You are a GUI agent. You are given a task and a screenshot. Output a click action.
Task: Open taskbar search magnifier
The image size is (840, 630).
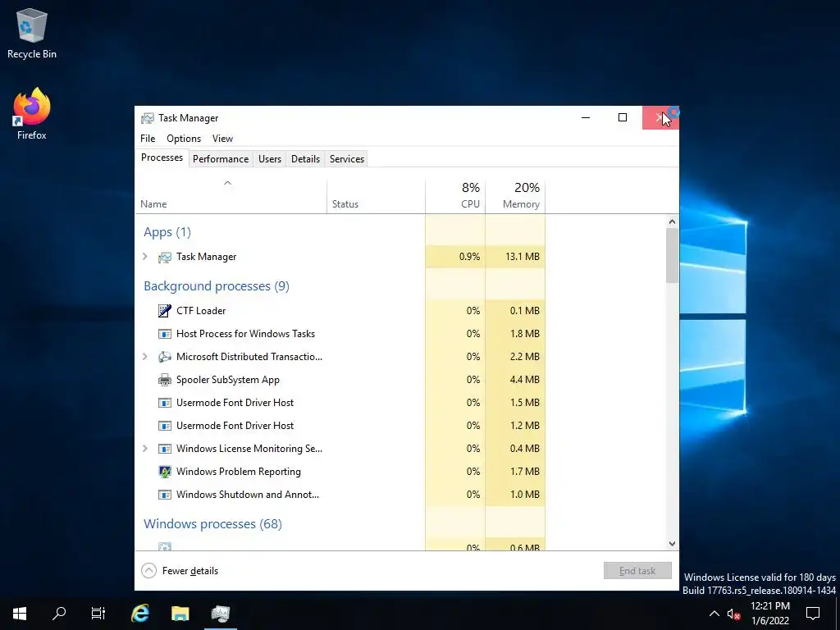click(59, 614)
